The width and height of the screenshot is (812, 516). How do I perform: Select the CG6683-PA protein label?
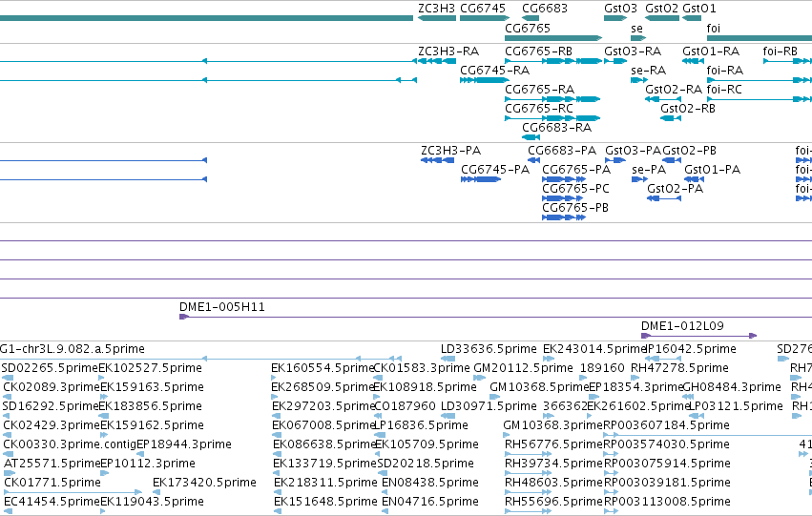tap(562, 151)
